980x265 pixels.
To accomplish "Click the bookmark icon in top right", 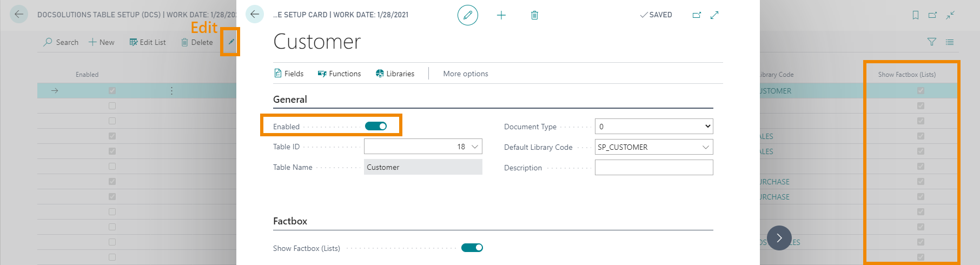I will (x=916, y=15).
